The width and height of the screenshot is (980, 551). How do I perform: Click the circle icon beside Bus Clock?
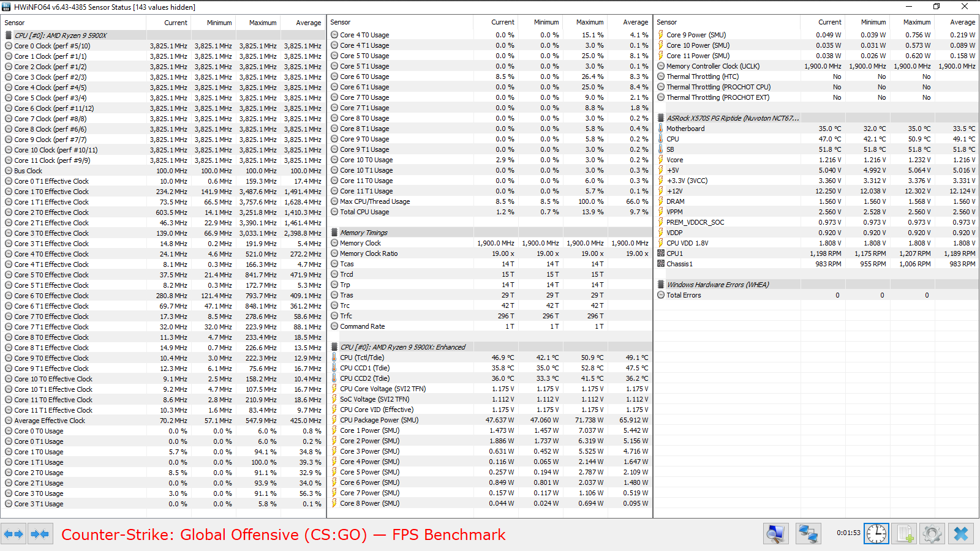click(9, 171)
